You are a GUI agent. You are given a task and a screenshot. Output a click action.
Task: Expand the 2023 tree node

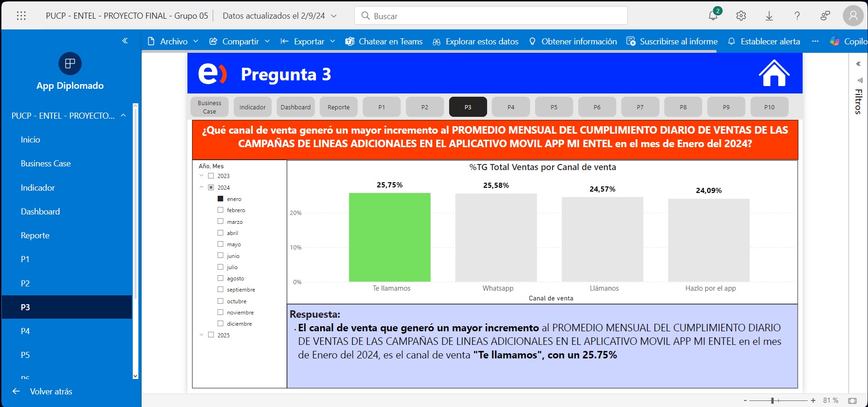click(x=201, y=176)
